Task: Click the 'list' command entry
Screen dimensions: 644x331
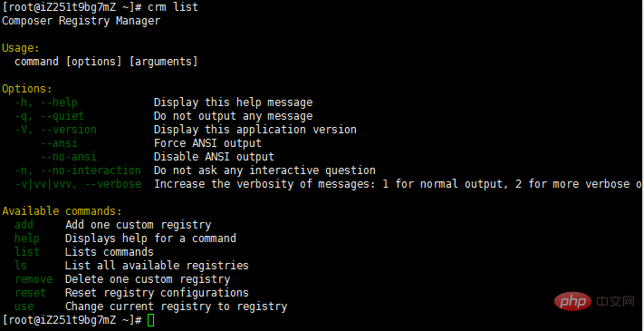Action: (27, 251)
